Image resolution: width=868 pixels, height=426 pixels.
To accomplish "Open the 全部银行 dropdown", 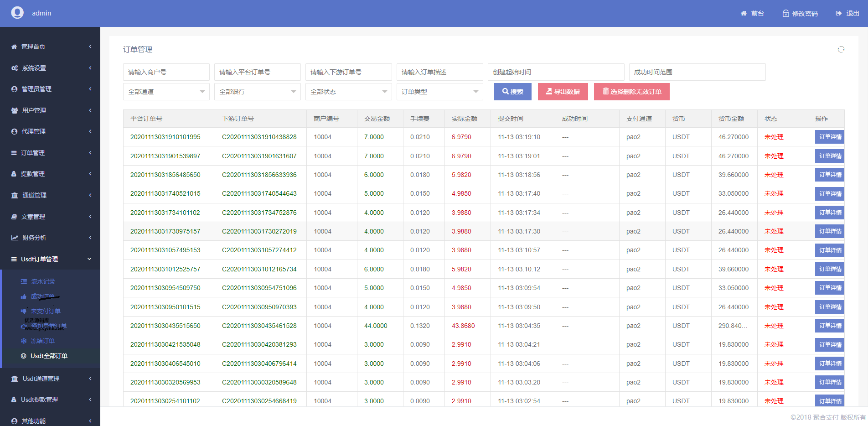I will tap(257, 92).
